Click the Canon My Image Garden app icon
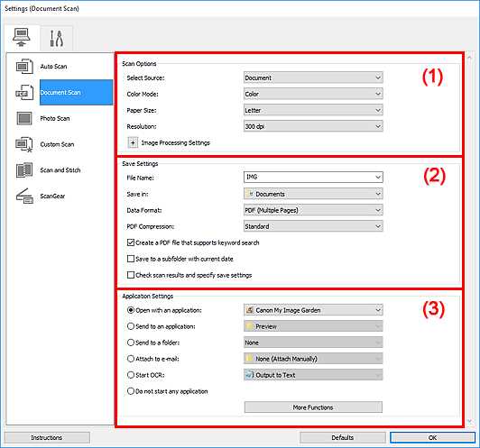 pyautogui.click(x=250, y=310)
